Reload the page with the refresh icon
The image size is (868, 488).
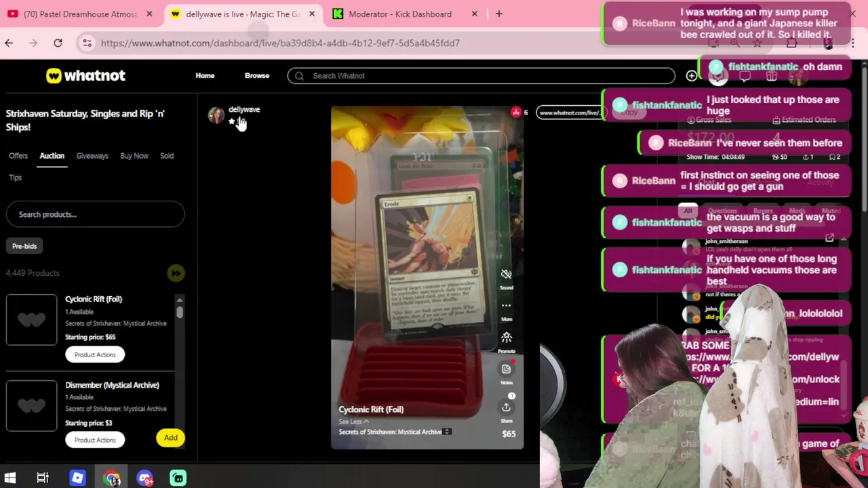tap(58, 43)
